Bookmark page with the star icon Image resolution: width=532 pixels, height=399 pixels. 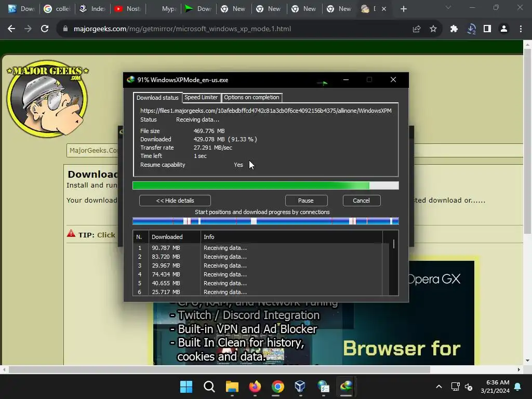coord(433,29)
